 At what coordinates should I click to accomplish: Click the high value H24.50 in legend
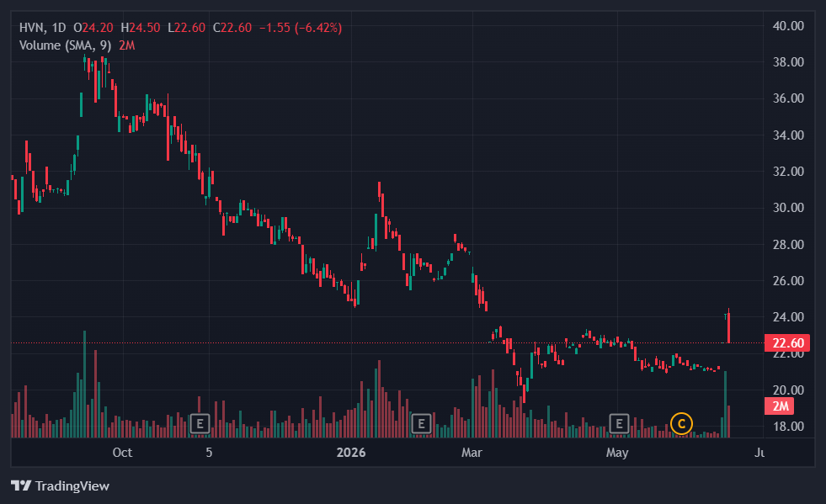click(x=140, y=28)
